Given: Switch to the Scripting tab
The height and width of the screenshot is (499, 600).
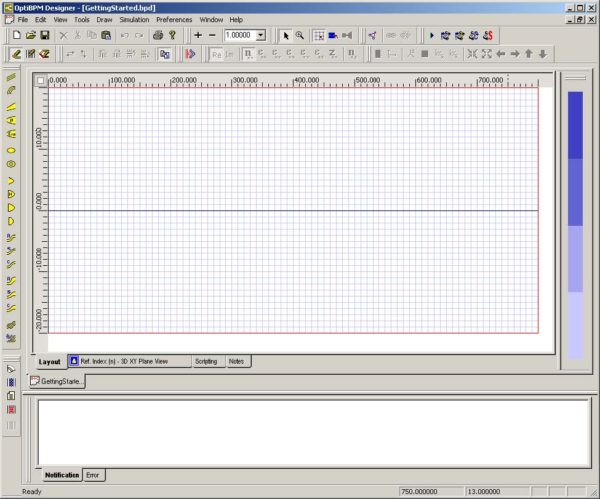Looking at the screenshot, I should point(206,361).
